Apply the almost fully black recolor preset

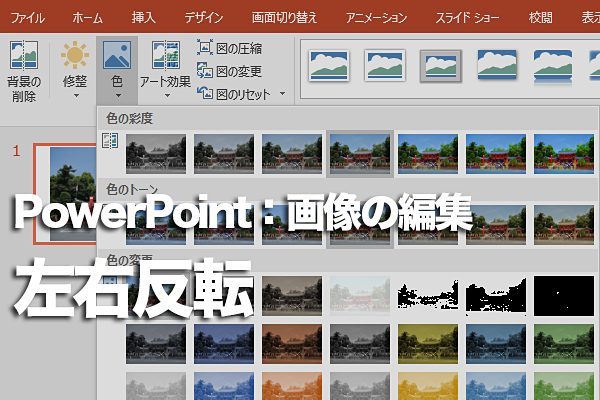click(x=564, y=296)
